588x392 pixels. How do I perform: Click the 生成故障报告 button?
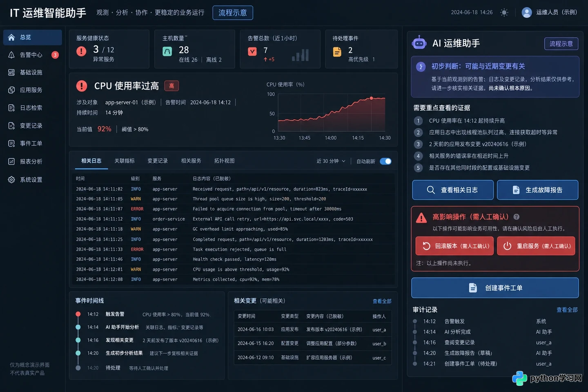[538, 190]
